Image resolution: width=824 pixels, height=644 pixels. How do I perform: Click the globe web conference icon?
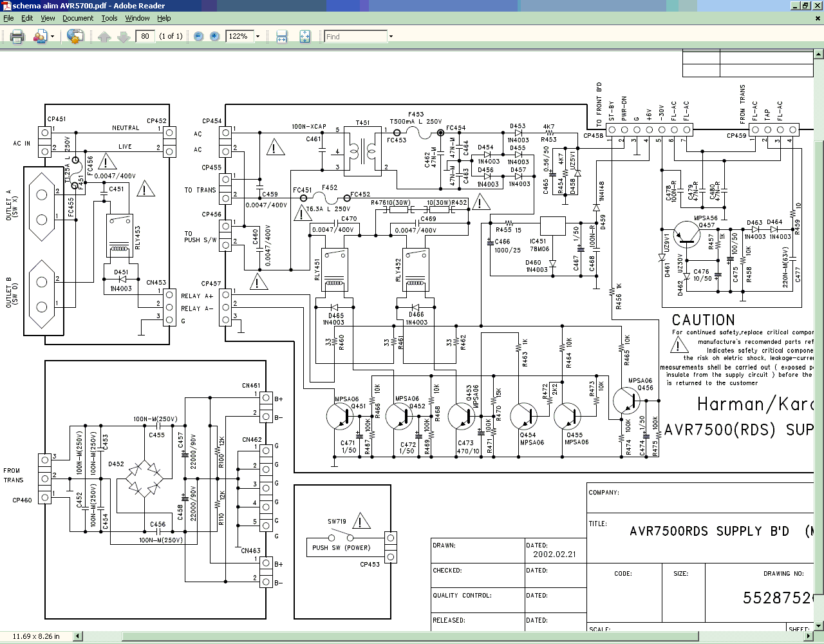point(75,37)
